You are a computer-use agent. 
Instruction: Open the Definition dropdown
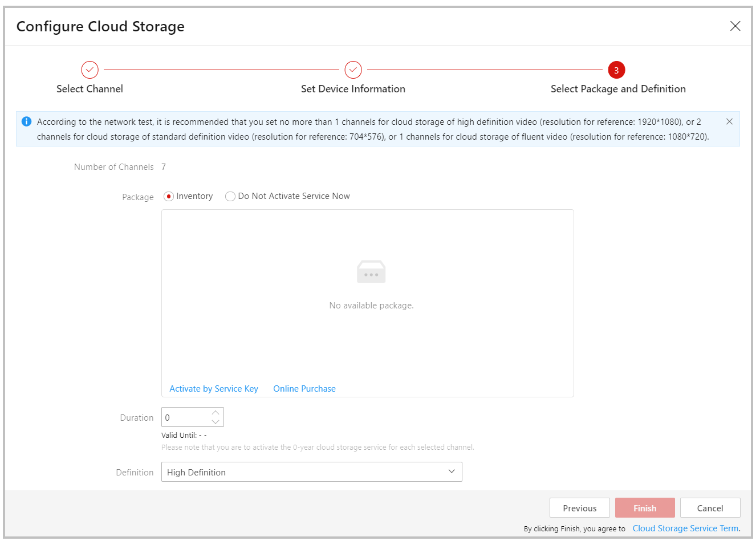click(312, 472)
